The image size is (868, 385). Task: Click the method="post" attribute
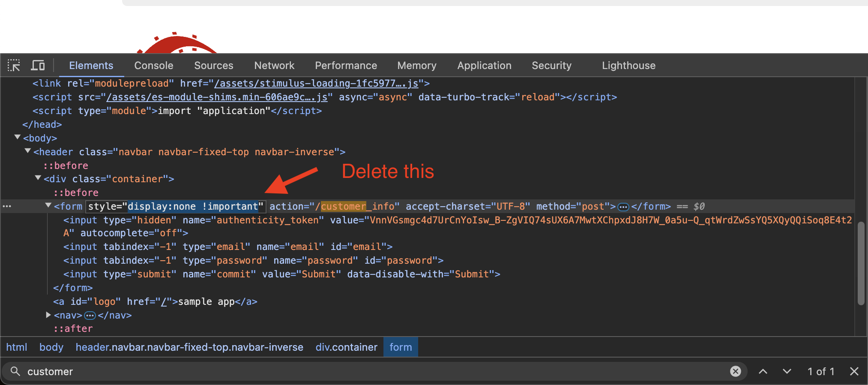pos(573,206)
